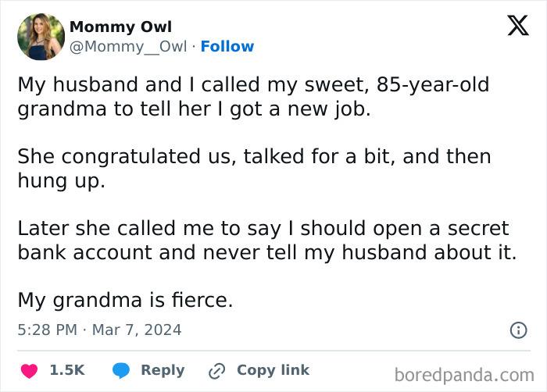
Task: Click the 5:28 PM time link
Action: (47, 330)
